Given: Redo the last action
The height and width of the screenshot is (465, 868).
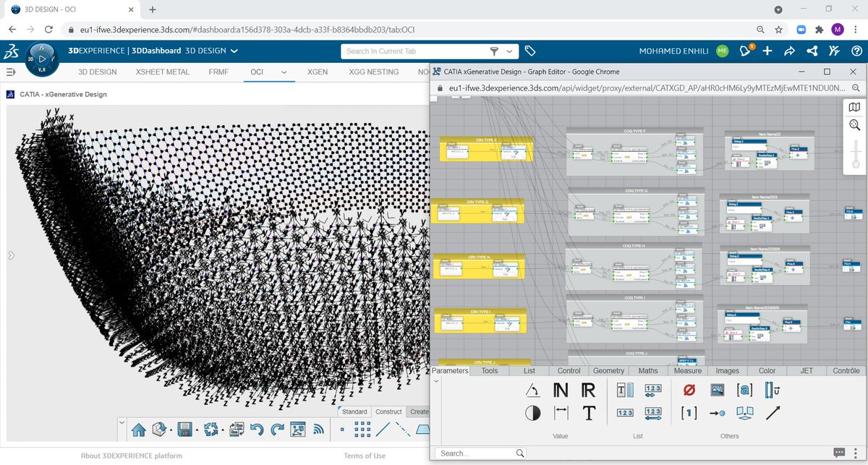Looking at the screenshot, I should point(276,430).
